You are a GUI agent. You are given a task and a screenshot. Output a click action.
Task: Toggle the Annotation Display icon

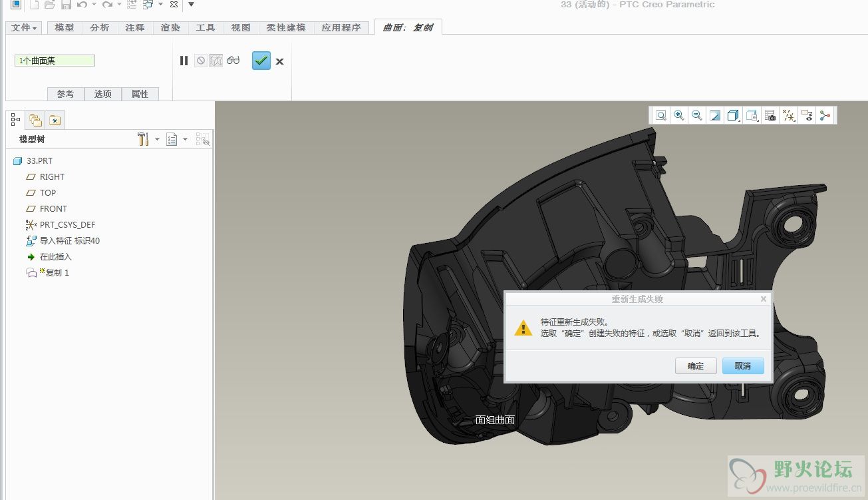pyautogui.click(x=807, y=115)
